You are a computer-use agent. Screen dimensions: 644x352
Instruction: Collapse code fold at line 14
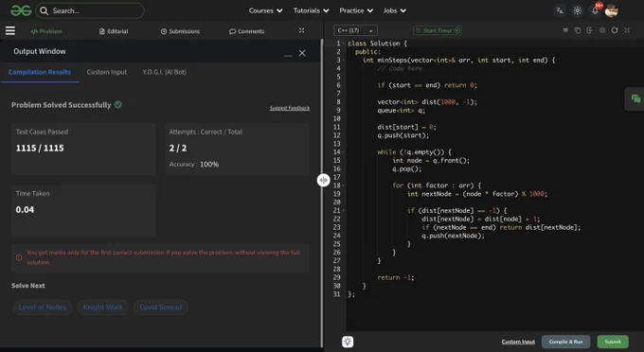[344, 152]
